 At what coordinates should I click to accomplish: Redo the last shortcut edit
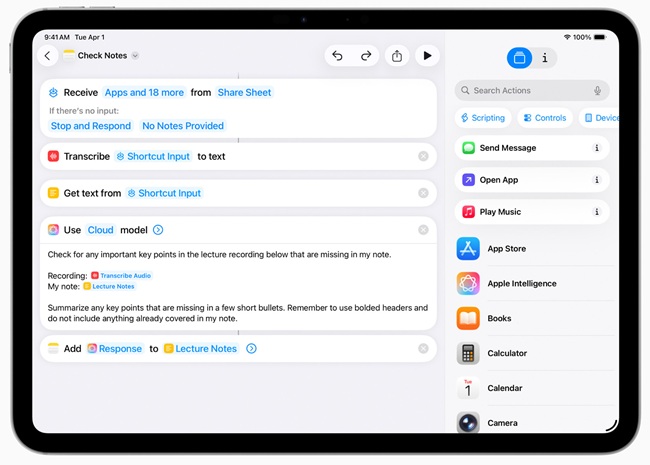pyautogui.click(x=366, y=56)
